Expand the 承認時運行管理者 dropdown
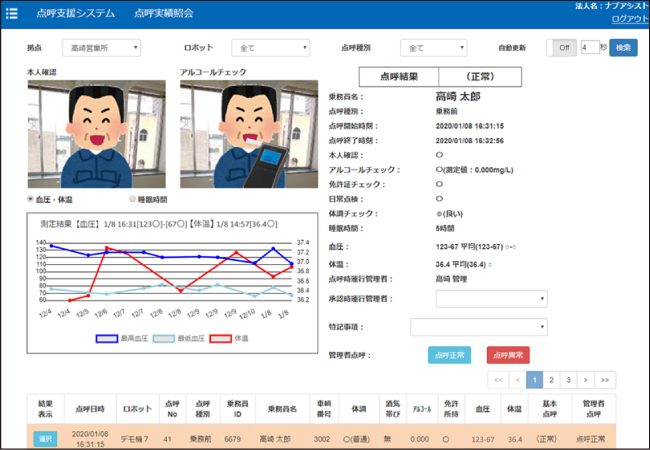 coord(479,298)
